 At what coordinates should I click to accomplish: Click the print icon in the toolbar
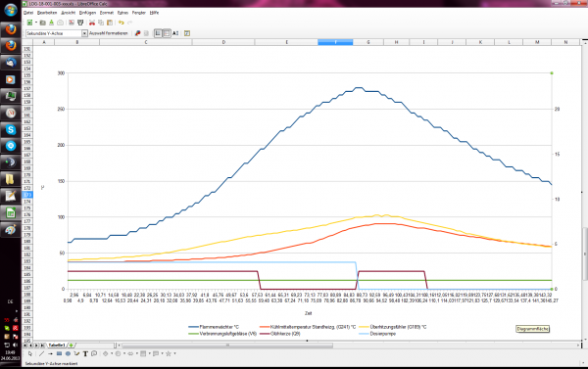[x=80, y=23]
